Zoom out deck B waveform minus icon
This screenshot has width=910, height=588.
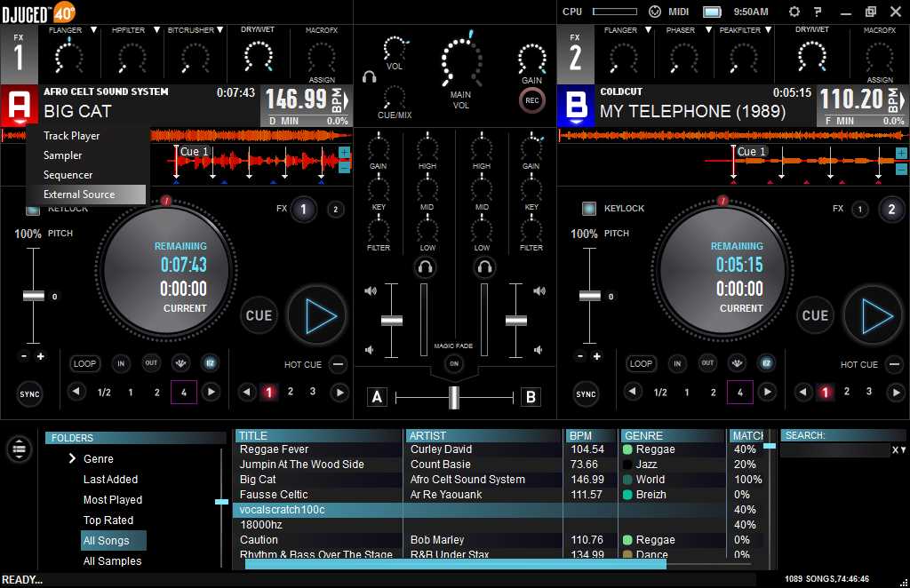pyautogui.click(x=901, y=168)
